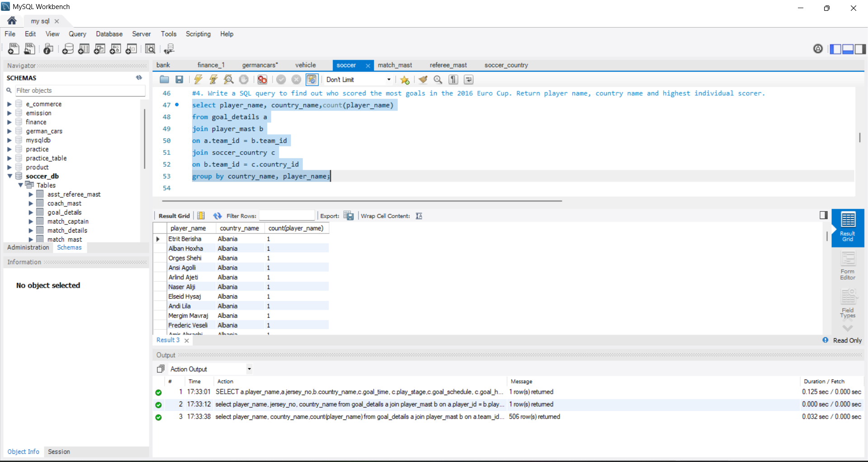The height and width of the screenshot is (462, 868).
Task: Expand the e_commerce schema
Action: point(9,104)
